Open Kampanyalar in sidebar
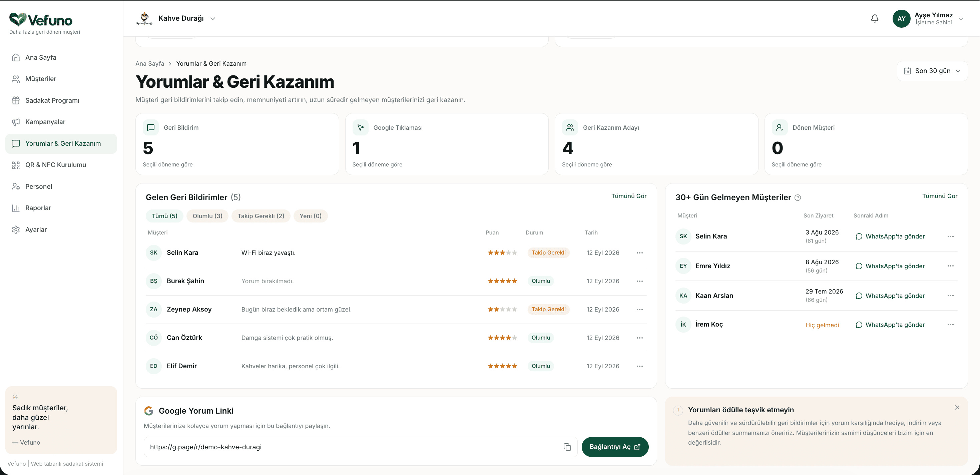 pyautogui.click(x=61, y=122)
